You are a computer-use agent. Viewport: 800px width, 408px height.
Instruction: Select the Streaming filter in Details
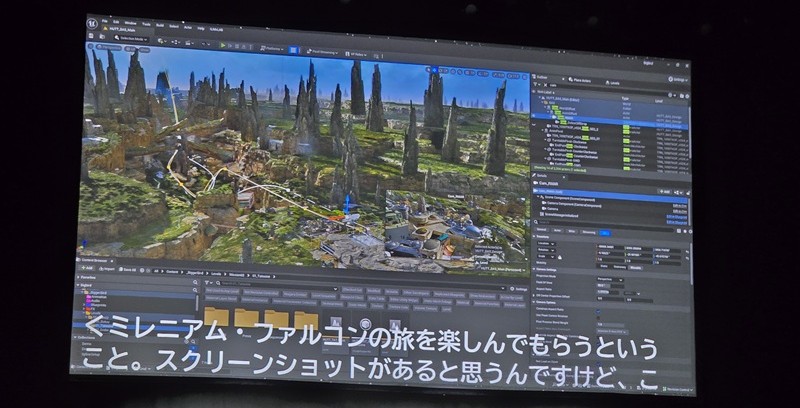588,232
